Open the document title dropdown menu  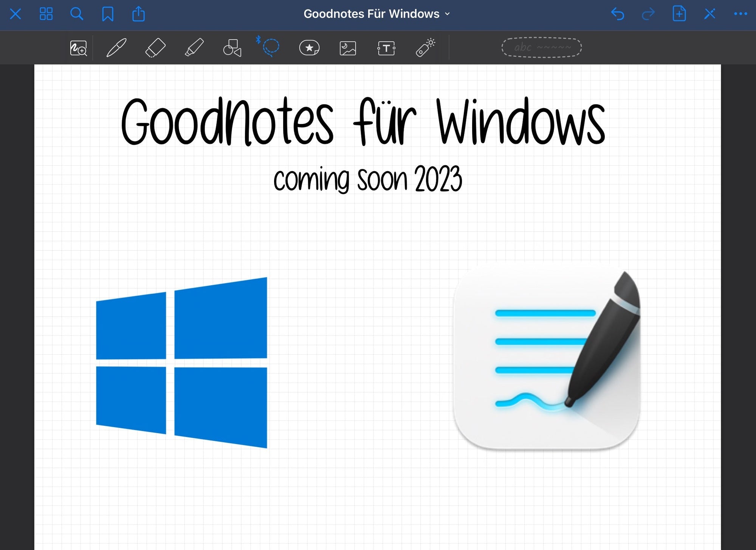pos(447,14)
